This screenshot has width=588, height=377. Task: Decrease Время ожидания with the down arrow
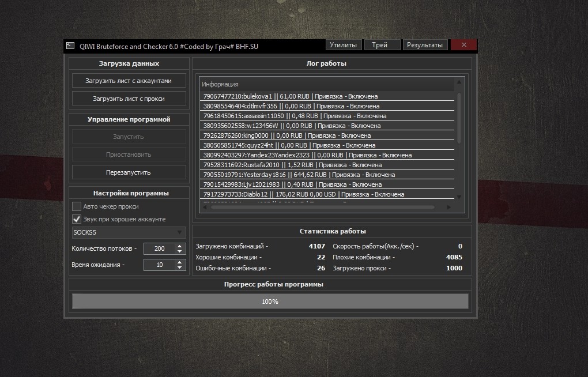pyautogui.click(x=180, y=267)
